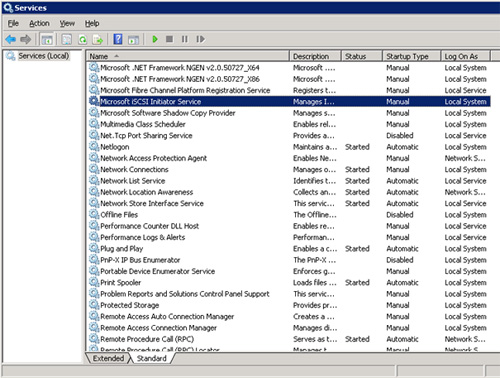This screenshot has width=500, height=378.
Task: Click the gear icon beside Protected Storage
Action: coord(94,305)
